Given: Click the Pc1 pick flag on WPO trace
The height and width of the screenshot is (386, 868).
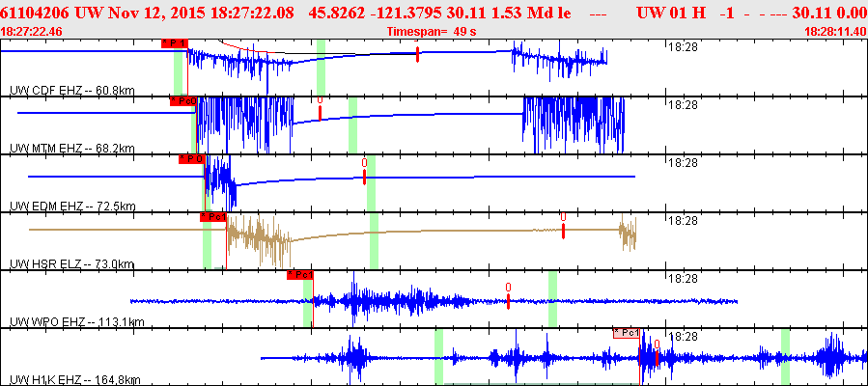Looking at the screenshot, I should click(301, 275).
